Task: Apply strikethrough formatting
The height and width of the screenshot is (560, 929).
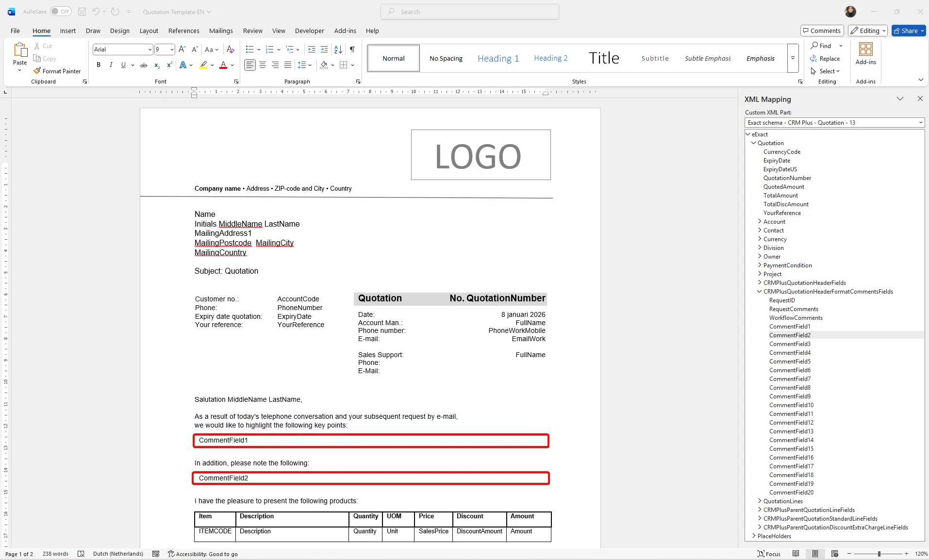Action: pyautogui.click(x=144, y=65)
